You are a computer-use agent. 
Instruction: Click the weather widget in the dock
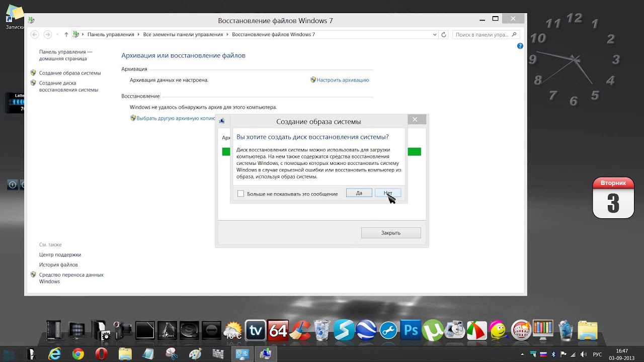pos(233,330)
